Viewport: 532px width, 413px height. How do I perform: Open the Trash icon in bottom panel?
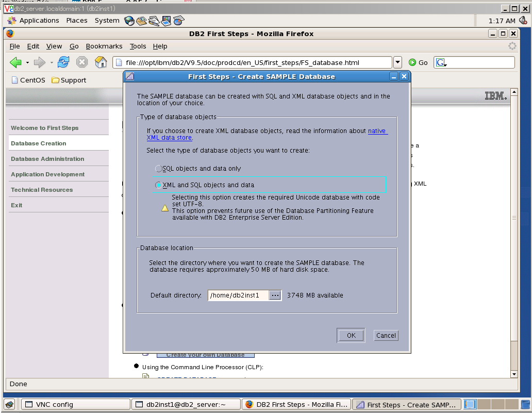[x=525, y=405]
